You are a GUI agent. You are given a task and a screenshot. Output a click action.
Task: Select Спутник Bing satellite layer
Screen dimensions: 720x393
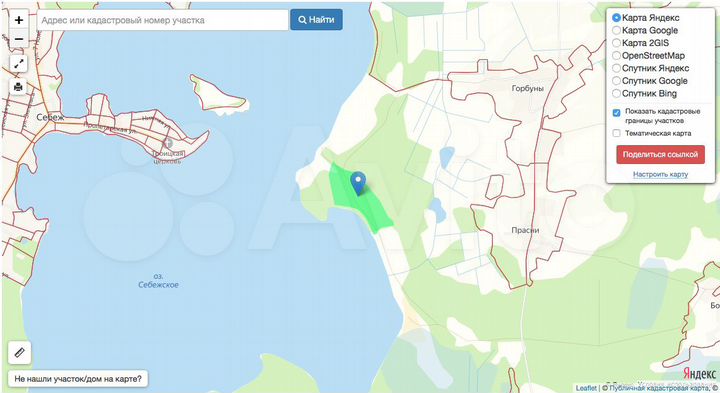[x=617, y=93]
